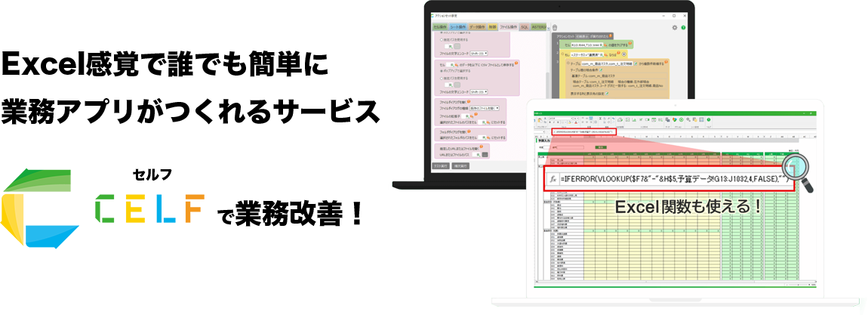Switch to the シート操作 tab
This screenshot has width=868, height=315.
[x=458, y=26]
